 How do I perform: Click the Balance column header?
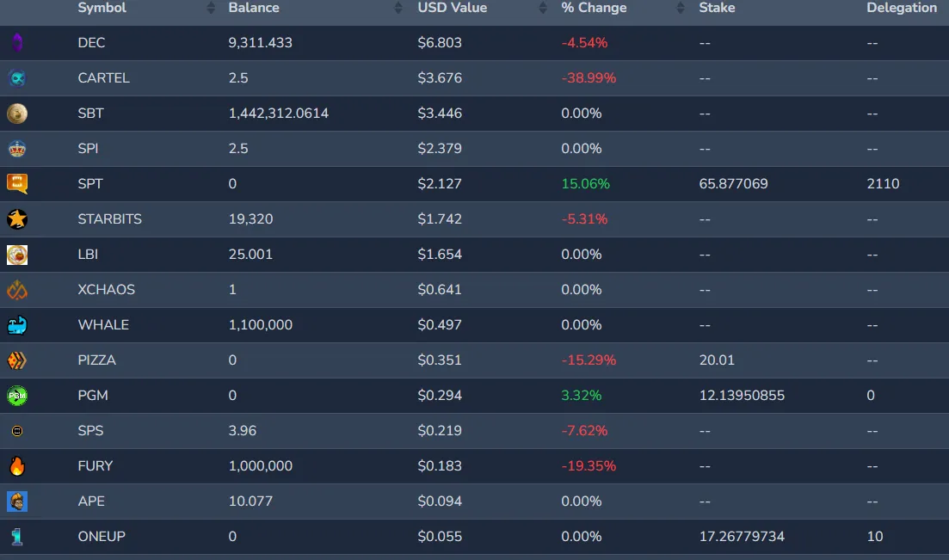254,8
